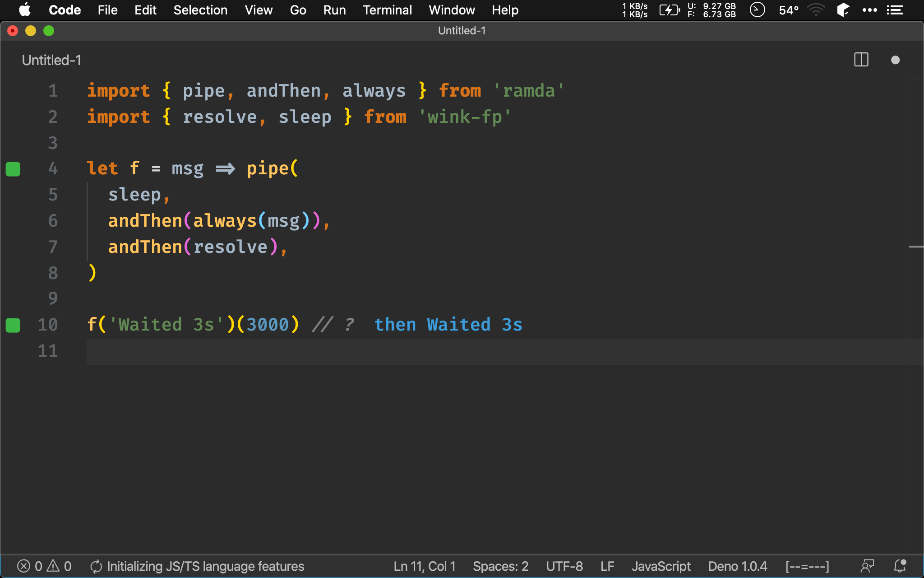Click the three-dots menu bar icon
924x578 pixels.
point(869,10)
